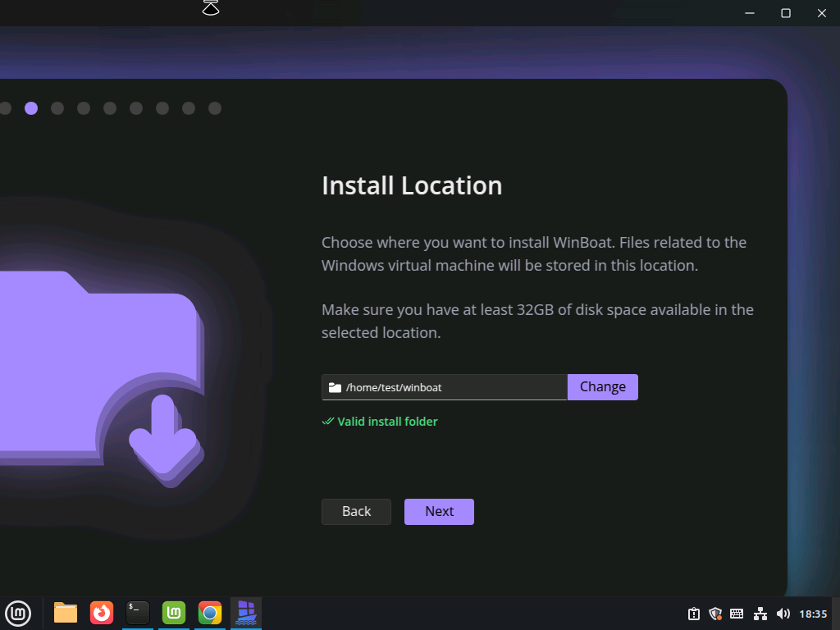Open the update manager shield tray icon
Screen dimensions: 840x630
coord(715,614)
